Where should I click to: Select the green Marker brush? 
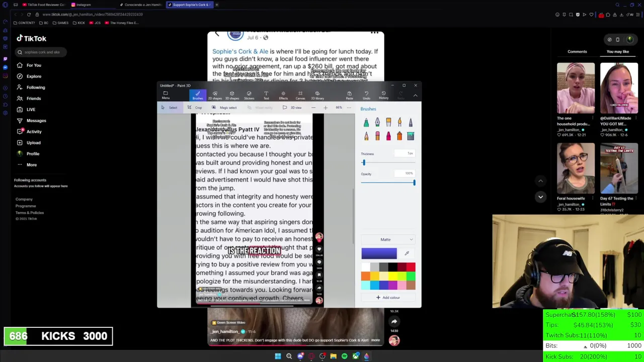[366, 122]
